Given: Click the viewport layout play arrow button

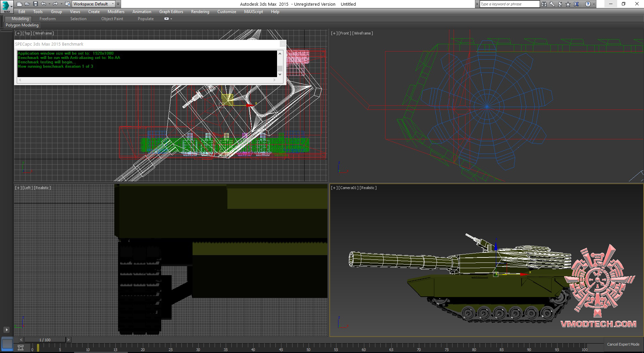Looking at the screenshot, I should click(x=6, y=330).
